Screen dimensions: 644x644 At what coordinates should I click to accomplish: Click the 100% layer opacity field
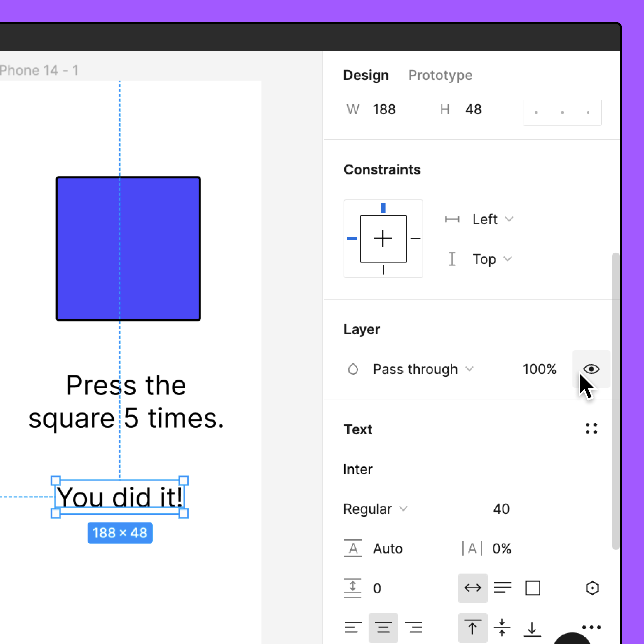pyautogui.click(x=539, y=369)
